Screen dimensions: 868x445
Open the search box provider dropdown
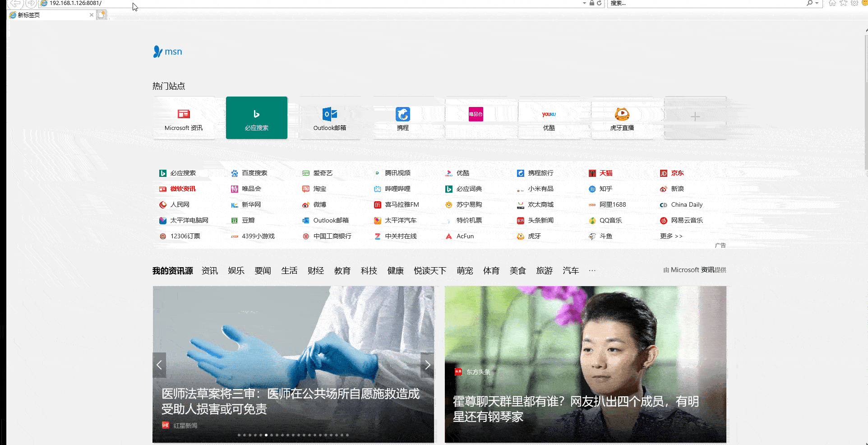(x=817, y=3)
